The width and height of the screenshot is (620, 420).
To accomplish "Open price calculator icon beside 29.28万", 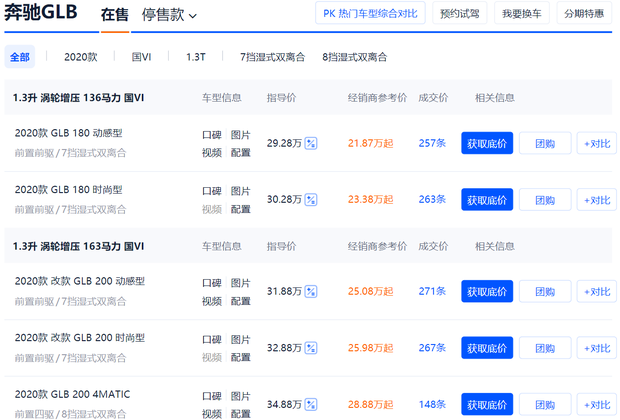I will (x=311, y=143).
